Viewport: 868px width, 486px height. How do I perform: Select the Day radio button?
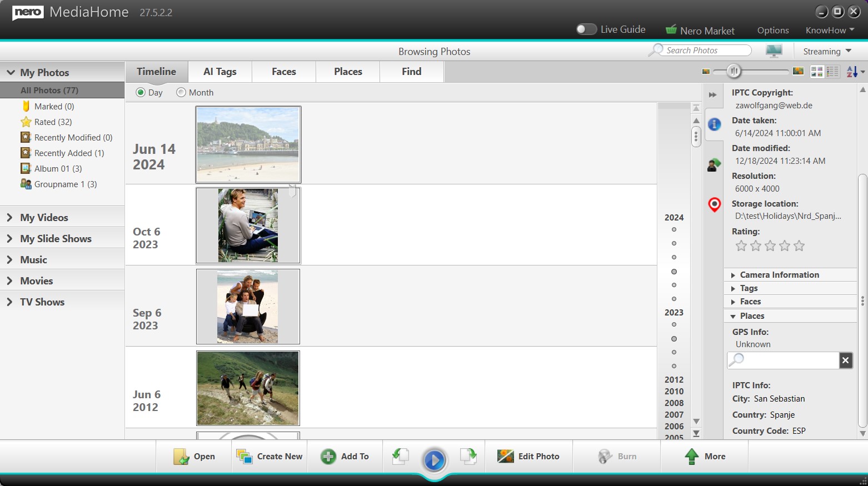coord(141,93)
